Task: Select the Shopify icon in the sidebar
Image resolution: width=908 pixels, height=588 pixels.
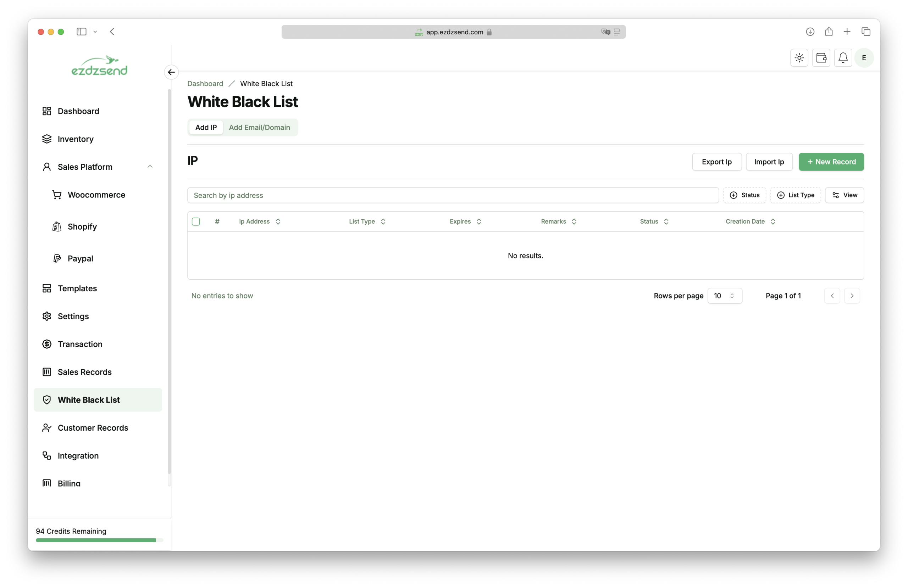Action: [x=56, y=226]
